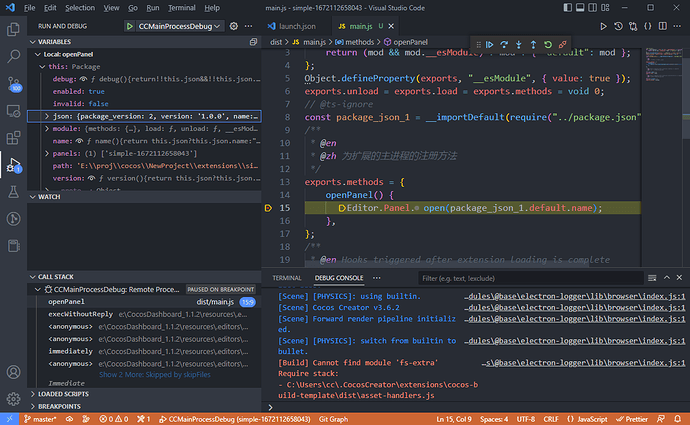
Task: Click the Step Into debug button
Action: click(x=519, y=45)
